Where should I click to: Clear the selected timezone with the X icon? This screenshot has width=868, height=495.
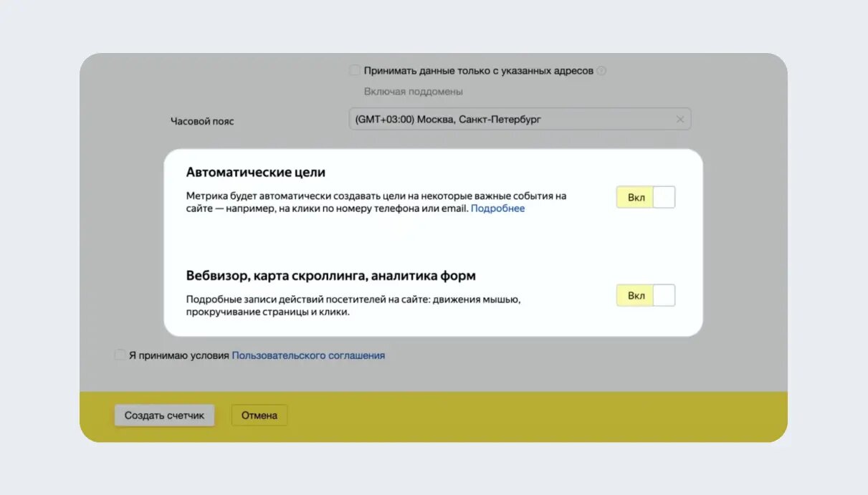coord(679,120)
